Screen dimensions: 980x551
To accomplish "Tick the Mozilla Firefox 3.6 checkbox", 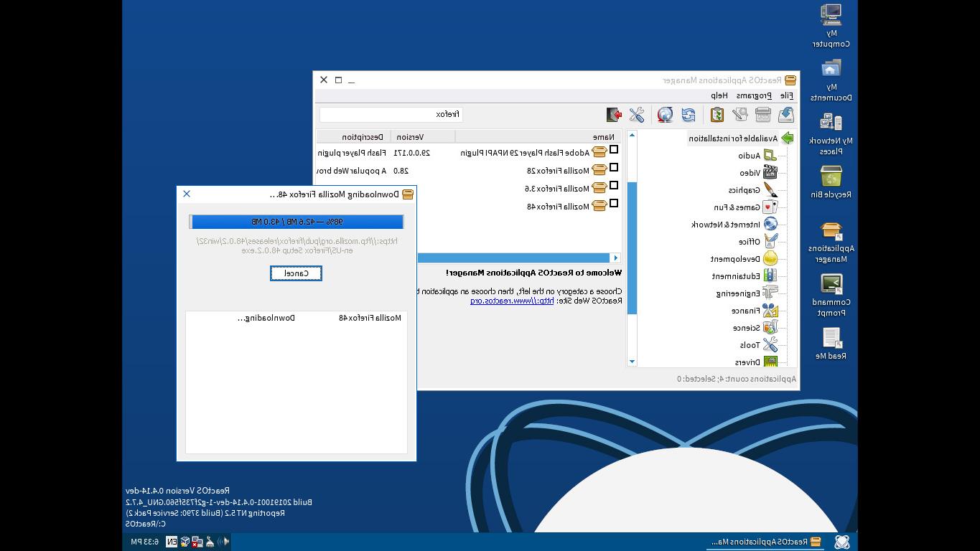I will coord(614,186).
